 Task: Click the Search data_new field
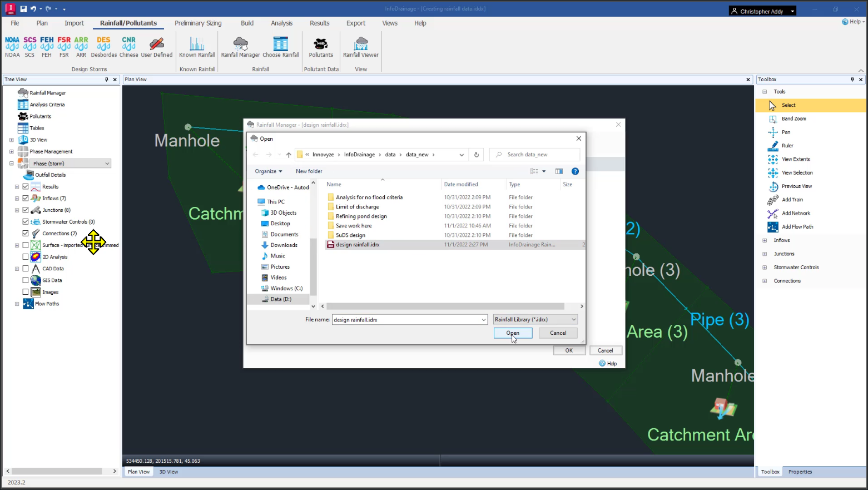(x=534, y=155)
